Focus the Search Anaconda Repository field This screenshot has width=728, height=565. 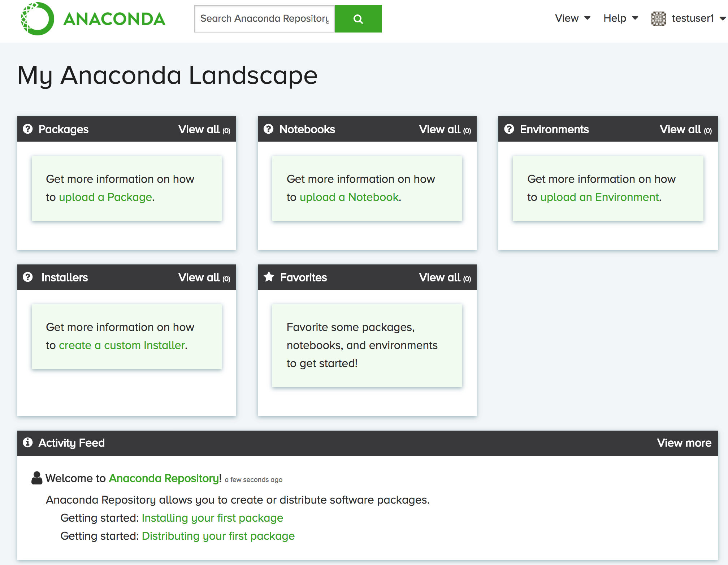(265, 19)
